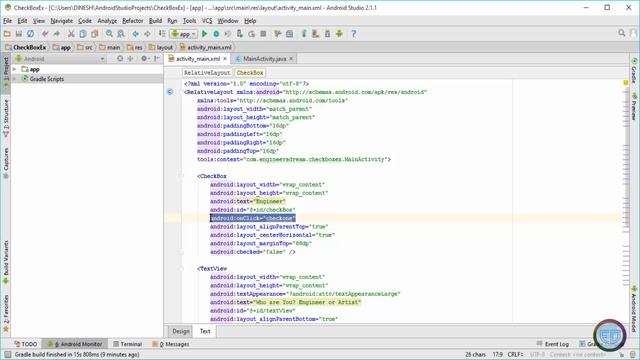Open the Refactor menu
The width and height of the screenshot is (640, 360).
point(133,21)
